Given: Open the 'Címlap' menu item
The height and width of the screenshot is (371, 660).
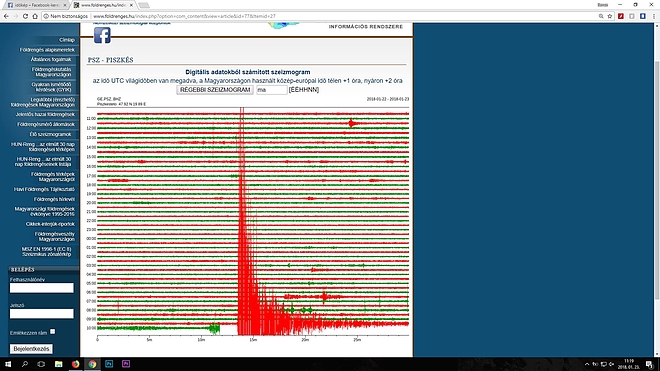Looking at the screenshot, I should click(x=67, y=40).
